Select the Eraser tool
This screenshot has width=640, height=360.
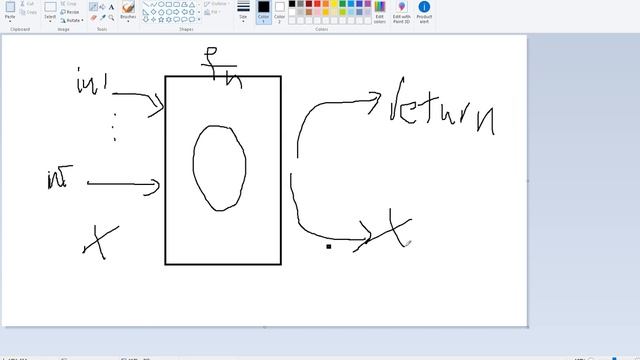(93, 18)
